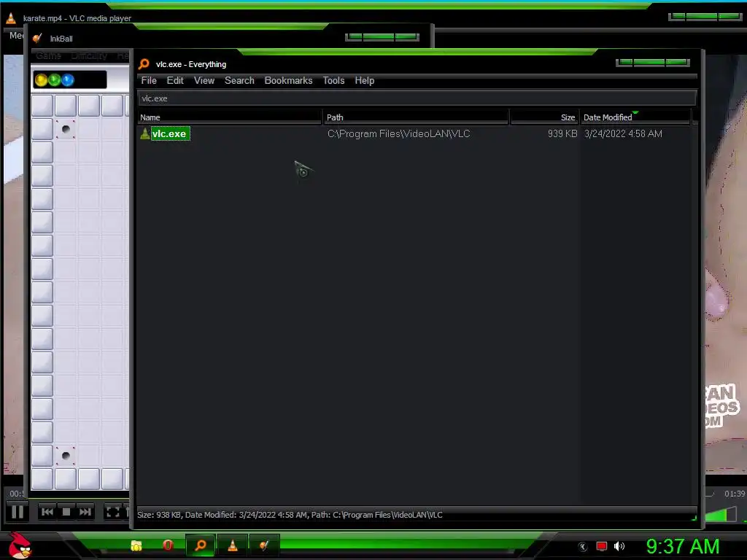Skip to next track in VLC
Image resolution: width=747 pixels, height=560 pixels.
[x=85, y=512]
